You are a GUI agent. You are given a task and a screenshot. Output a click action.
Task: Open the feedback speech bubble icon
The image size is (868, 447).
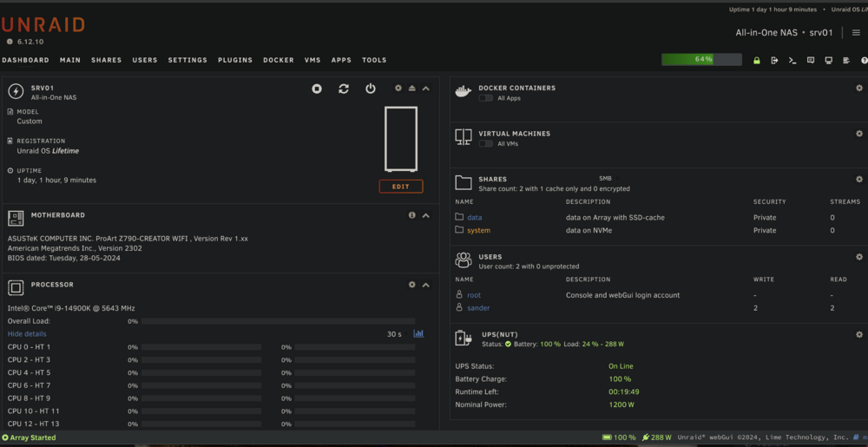811,60
